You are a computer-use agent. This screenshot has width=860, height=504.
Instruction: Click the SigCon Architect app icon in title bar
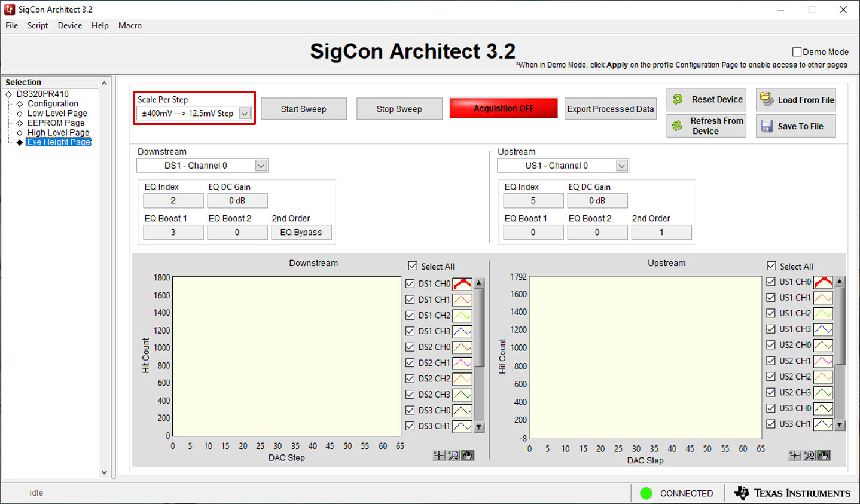pyautogui.click(x=10, y=10)
